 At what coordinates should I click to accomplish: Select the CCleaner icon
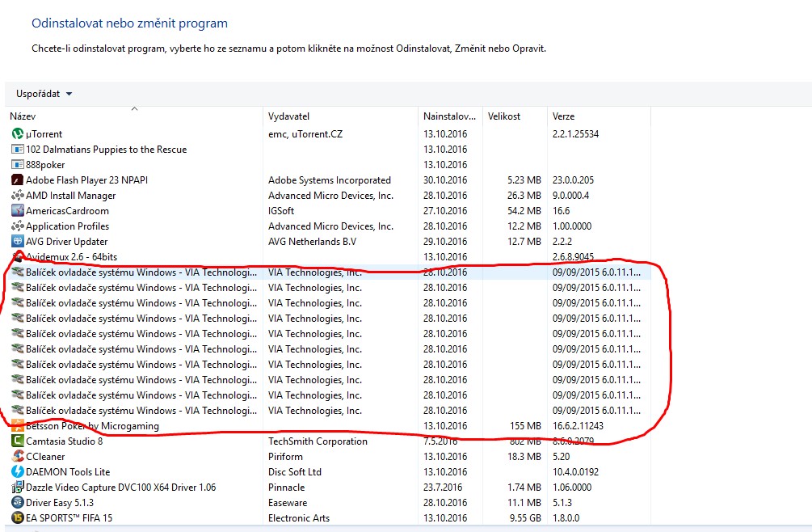click(x=18, y=457)
